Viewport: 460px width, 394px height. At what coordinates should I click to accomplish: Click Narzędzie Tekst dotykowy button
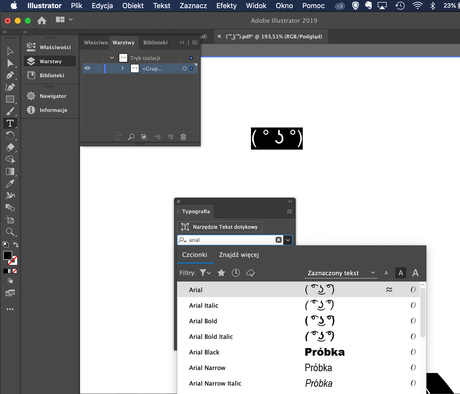point(220,227)
